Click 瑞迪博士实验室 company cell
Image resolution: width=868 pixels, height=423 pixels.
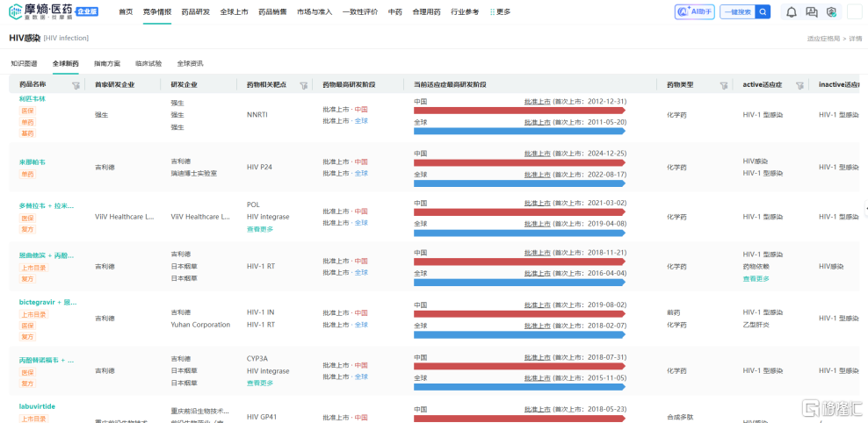194,173
